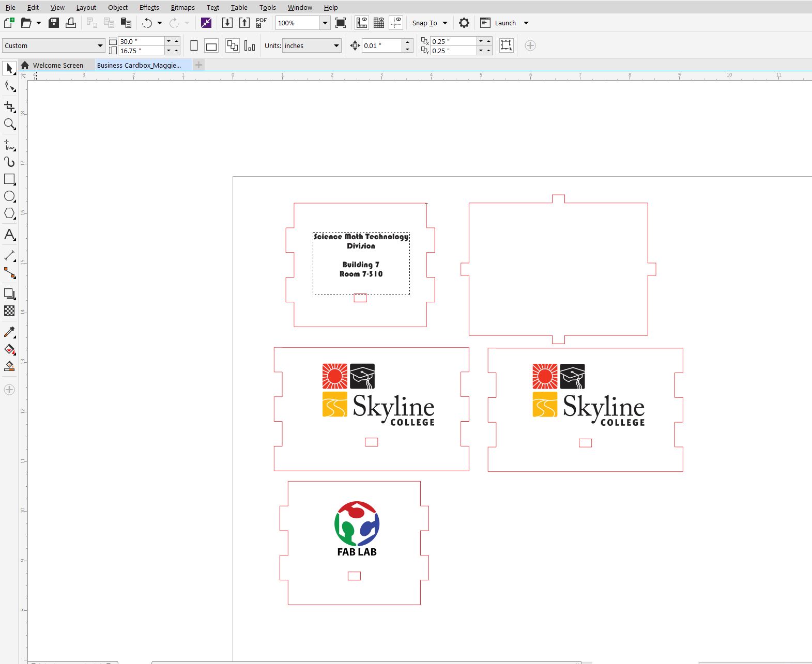Click the toolbox quick customize plus button
This screenshot has width=812, height=664.
(x=9, y=390)
